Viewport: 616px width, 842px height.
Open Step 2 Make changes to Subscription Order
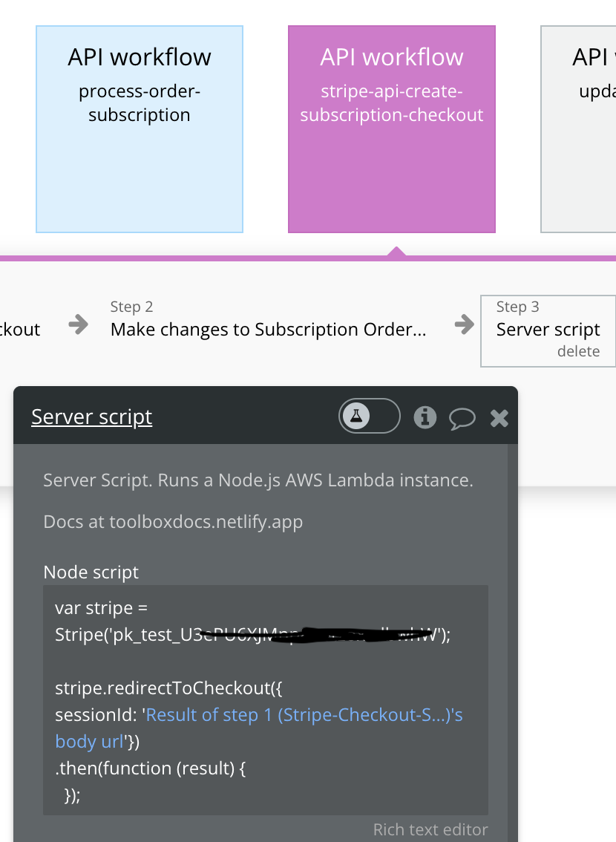pos(268,329)
